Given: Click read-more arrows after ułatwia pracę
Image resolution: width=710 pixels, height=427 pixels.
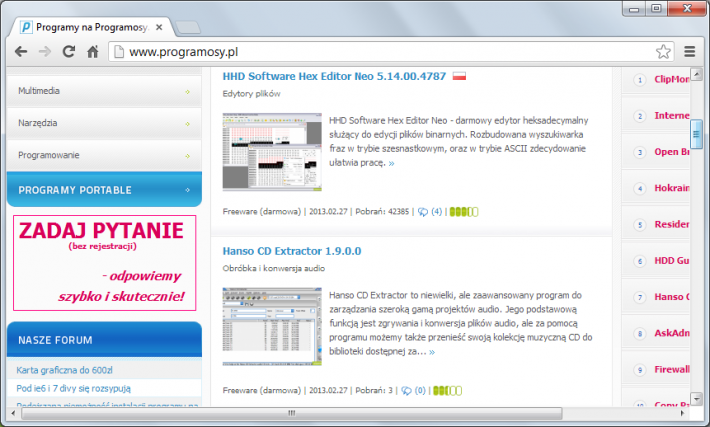Looking at the screenshot, I should click(x=391, y=163).
